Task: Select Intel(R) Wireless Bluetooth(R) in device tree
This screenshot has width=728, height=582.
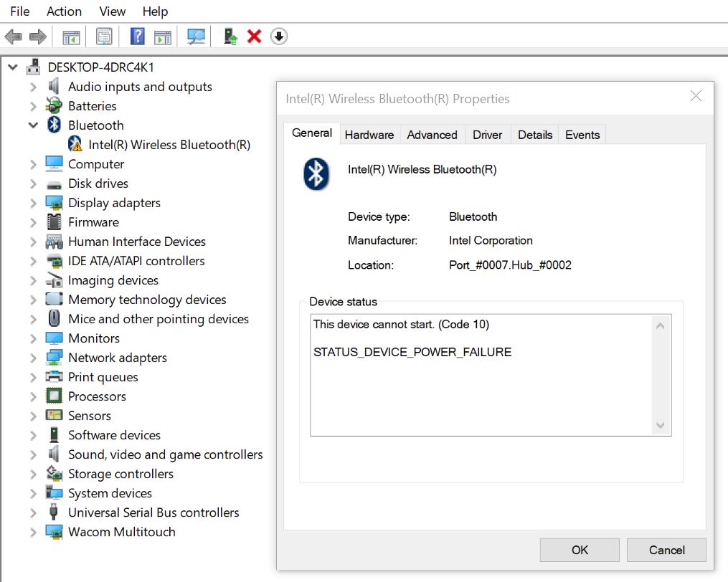Action: point(169,145)
